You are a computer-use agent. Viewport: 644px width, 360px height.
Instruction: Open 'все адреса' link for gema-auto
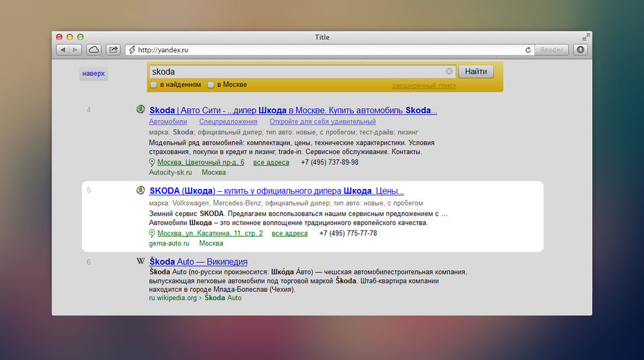point(289,233)
